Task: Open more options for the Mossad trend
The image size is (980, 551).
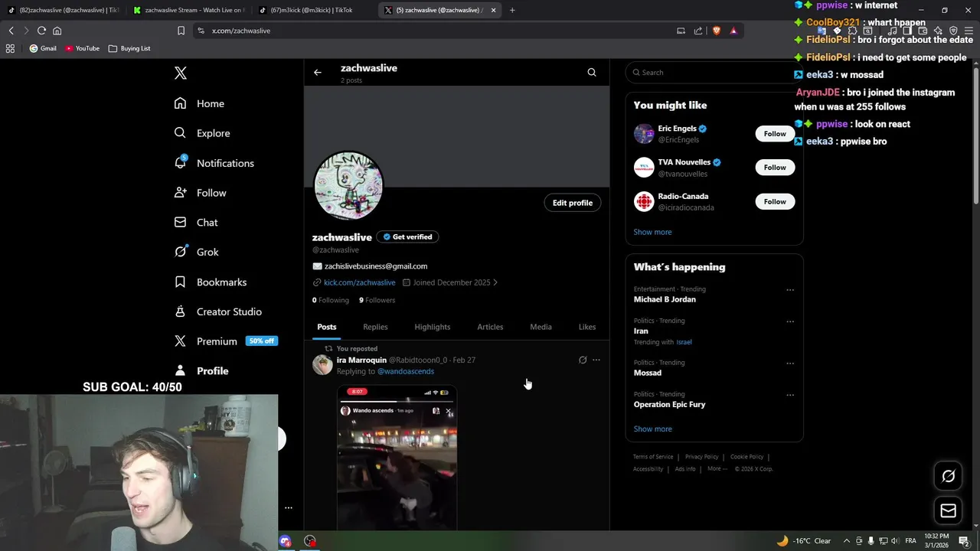Action: tap(790, 364)
